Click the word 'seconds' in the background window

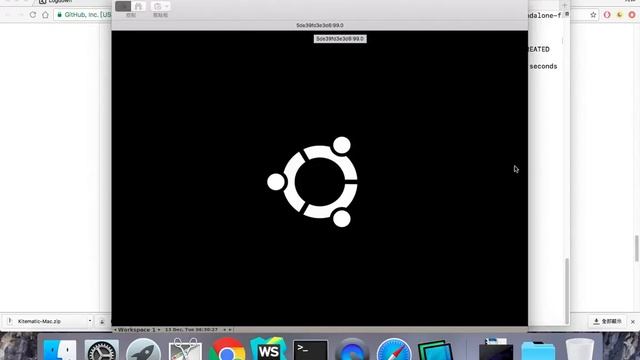point(543,66)
